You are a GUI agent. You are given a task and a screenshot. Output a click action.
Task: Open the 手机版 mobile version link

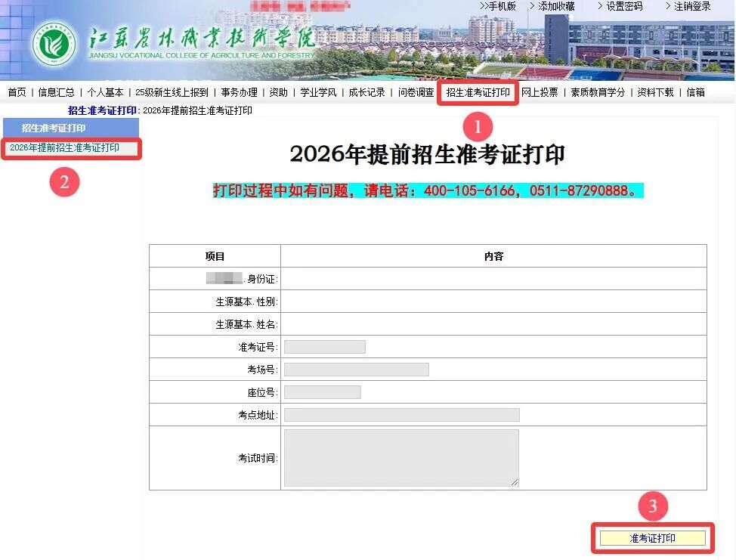[x=501, y=6]
